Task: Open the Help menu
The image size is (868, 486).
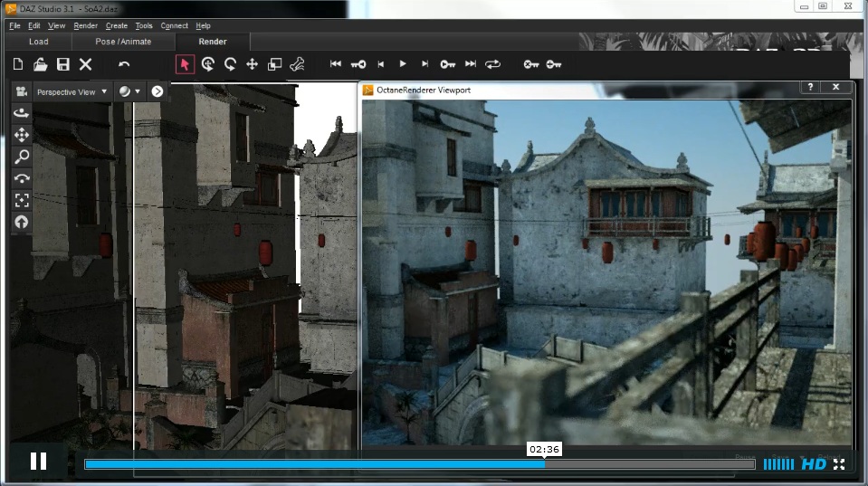Action: (203, 25)
